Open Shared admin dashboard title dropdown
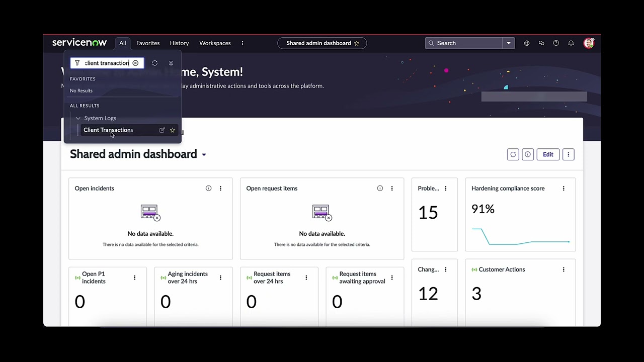Screen dimensions: 644x362 click(204, 155)
